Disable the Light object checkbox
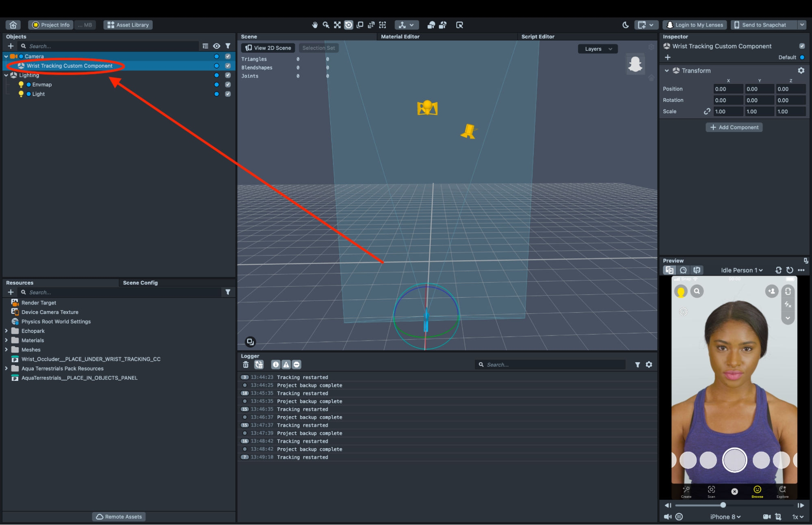812x525 pixels. [228, 94]
